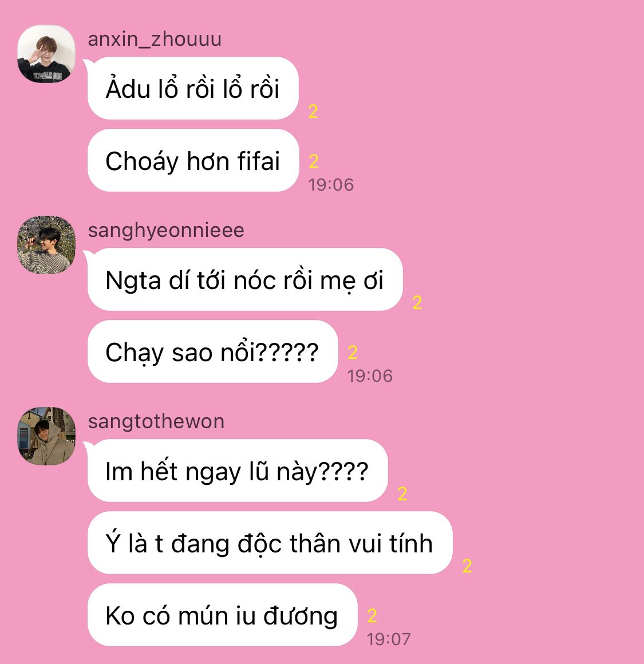
Task: Select message 'Ý là t đang độc thân vui tính'
Action: pos(270,543)
